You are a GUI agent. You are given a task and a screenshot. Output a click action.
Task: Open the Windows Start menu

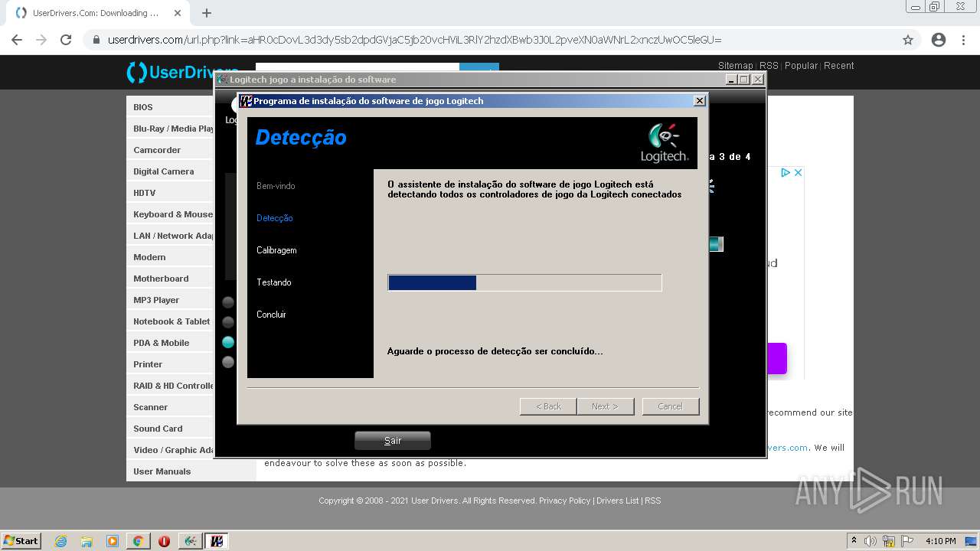point(21,541)
